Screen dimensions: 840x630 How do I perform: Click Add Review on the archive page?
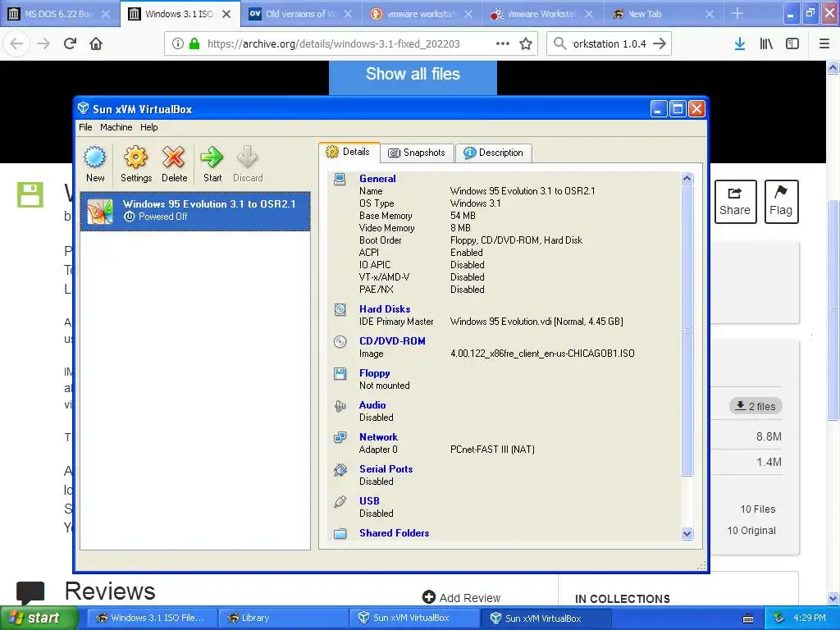click(461, 597)
